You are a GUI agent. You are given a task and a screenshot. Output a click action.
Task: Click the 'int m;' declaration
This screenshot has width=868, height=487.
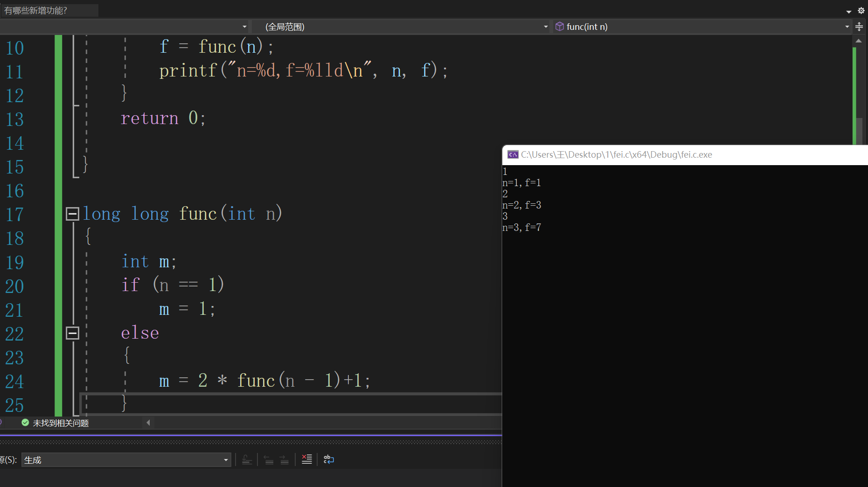coord(149,261)
